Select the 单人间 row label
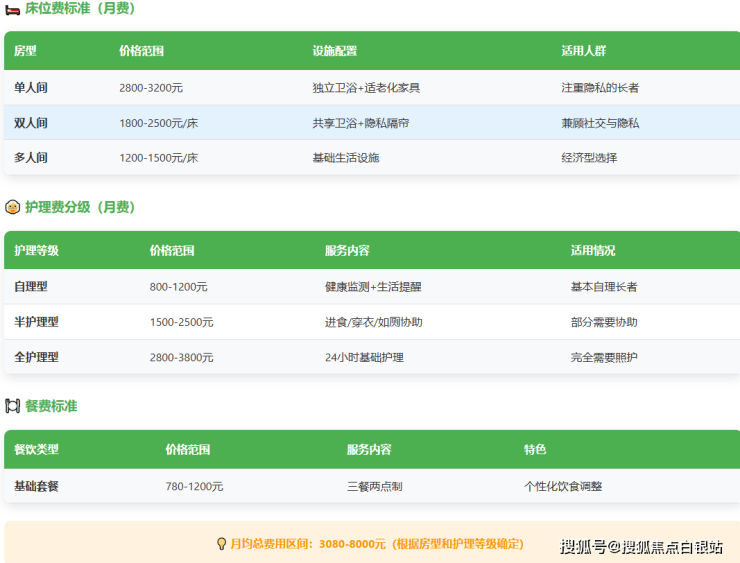 (x=31, y=88)
